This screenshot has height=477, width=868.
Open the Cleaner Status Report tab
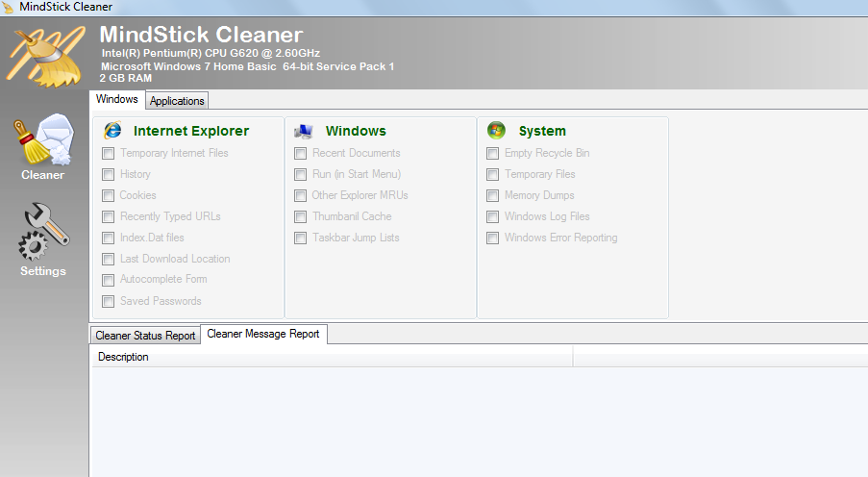(145, 336)
